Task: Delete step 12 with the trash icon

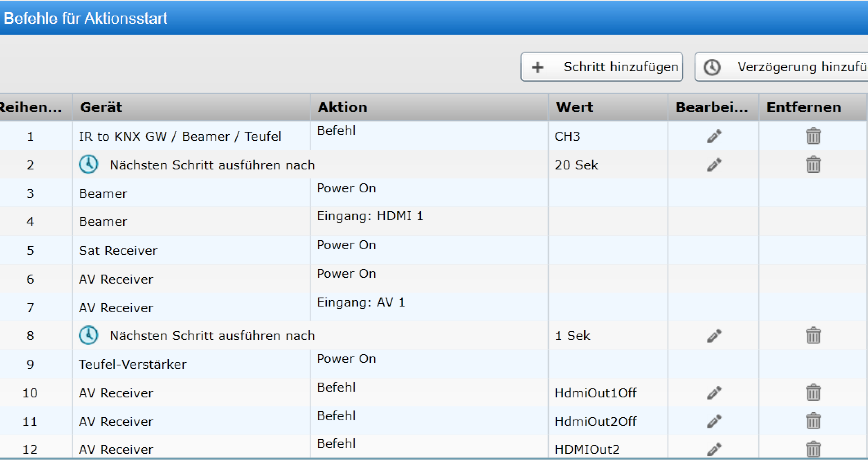Action: 813,449
